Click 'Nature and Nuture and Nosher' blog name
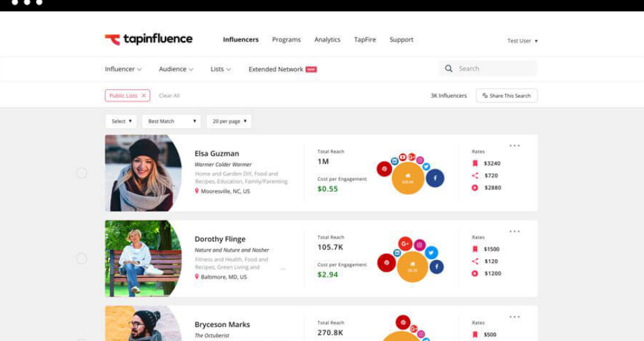644x341 pixels. [x=232, y=250]
